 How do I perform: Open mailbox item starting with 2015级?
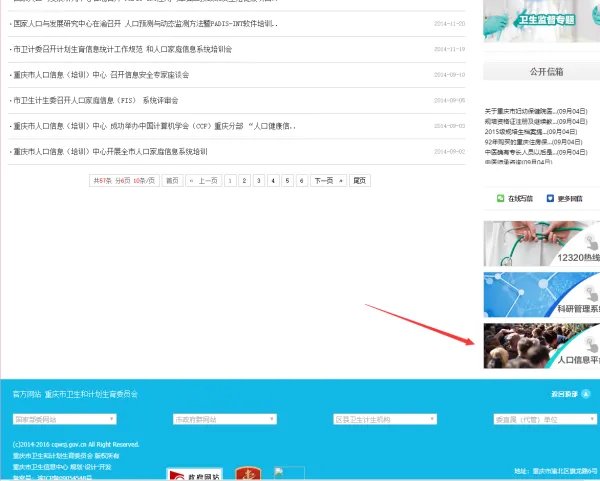pyautogui.click(x=531, y=132)
